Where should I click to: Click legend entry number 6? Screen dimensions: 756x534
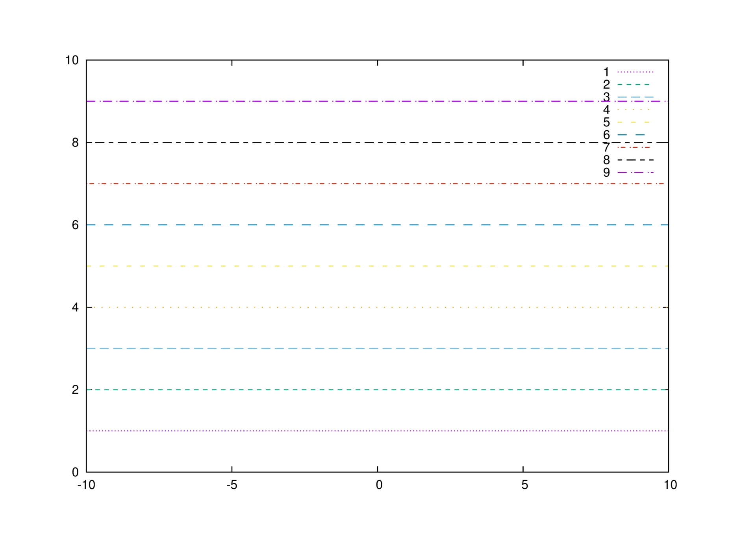pyautogui.click(x=606, y=135)
